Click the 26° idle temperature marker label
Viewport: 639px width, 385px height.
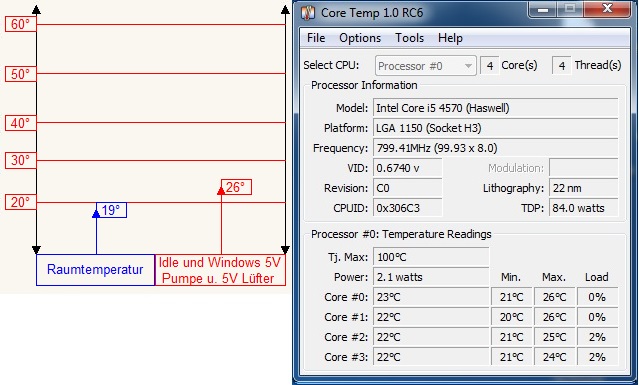(x=236, y=187)
